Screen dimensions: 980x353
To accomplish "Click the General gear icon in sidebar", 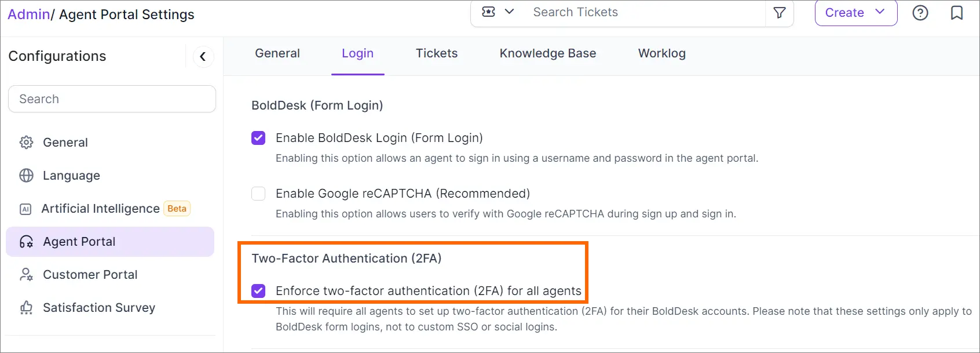I will pos(26,143).
